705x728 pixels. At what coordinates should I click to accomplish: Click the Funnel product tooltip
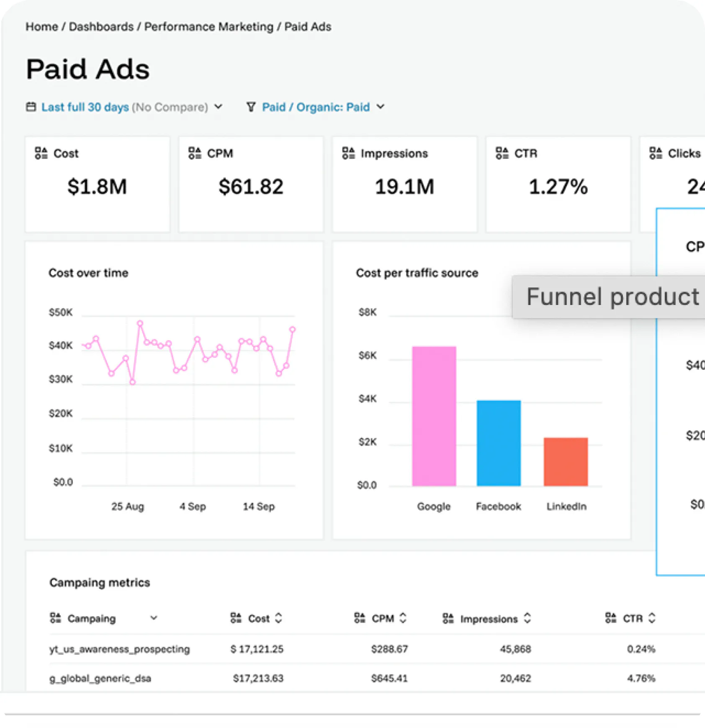tap(609, 297)
